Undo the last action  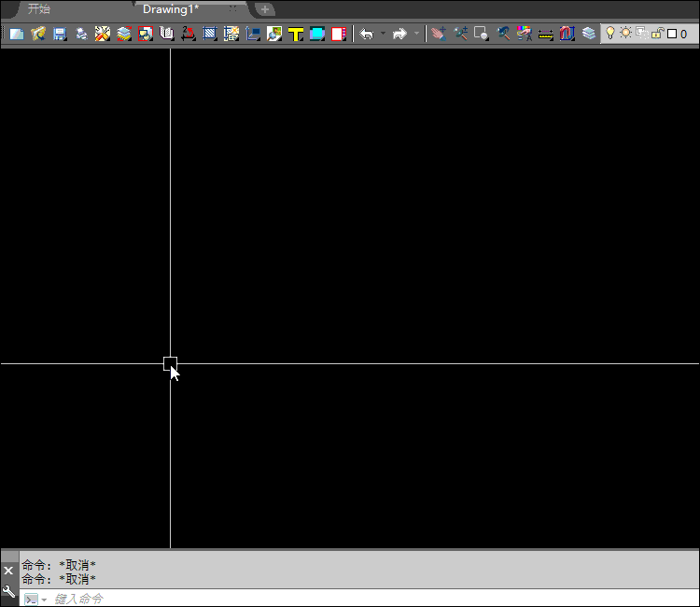click(367, 34)
